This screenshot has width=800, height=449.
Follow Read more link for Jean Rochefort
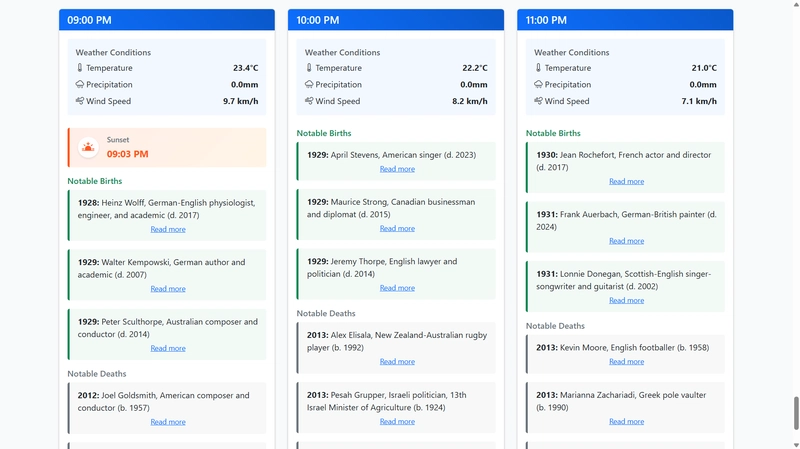click(627, 181)
